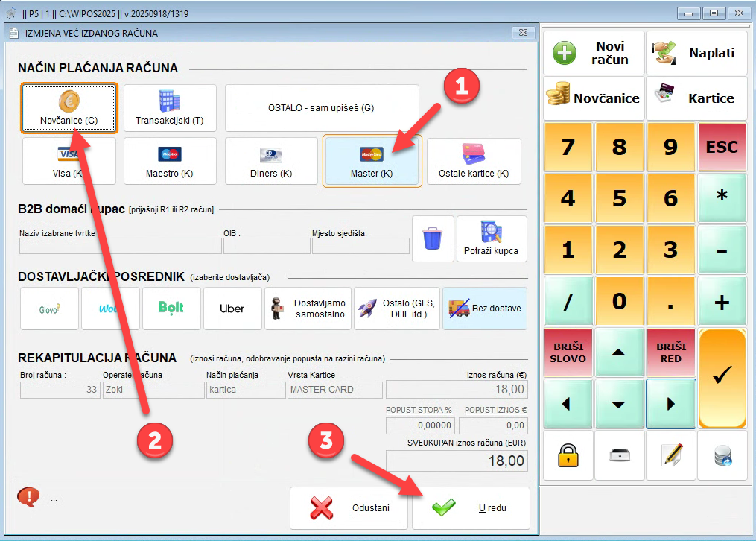Image resolution: width=756 pixels, height=541 pixels.
Task: Pick Maestro (K) card payment
Action: coord(170,161)
